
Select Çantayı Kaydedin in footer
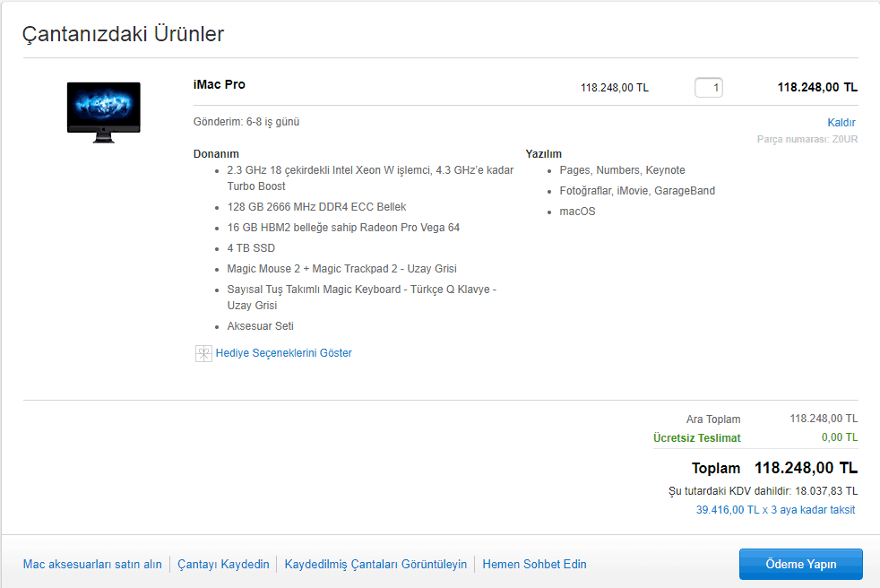coord(223,565)
